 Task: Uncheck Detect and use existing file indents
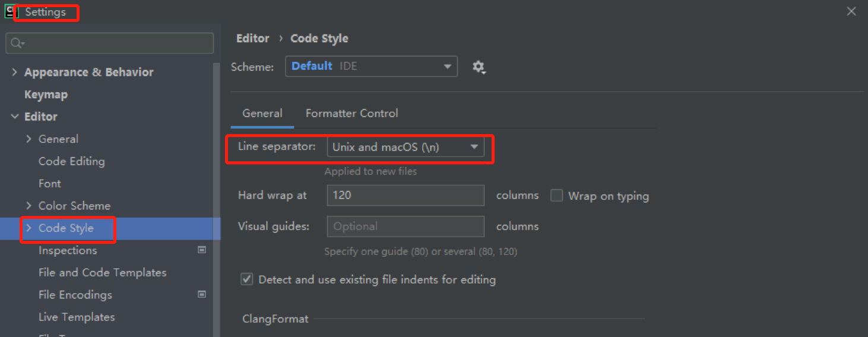(x=247, y=279)
